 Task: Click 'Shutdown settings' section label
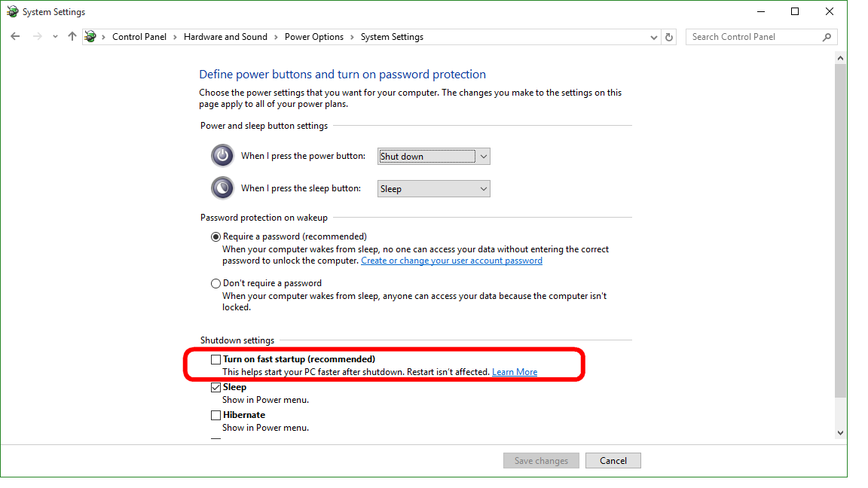click(x=237, y=340)
